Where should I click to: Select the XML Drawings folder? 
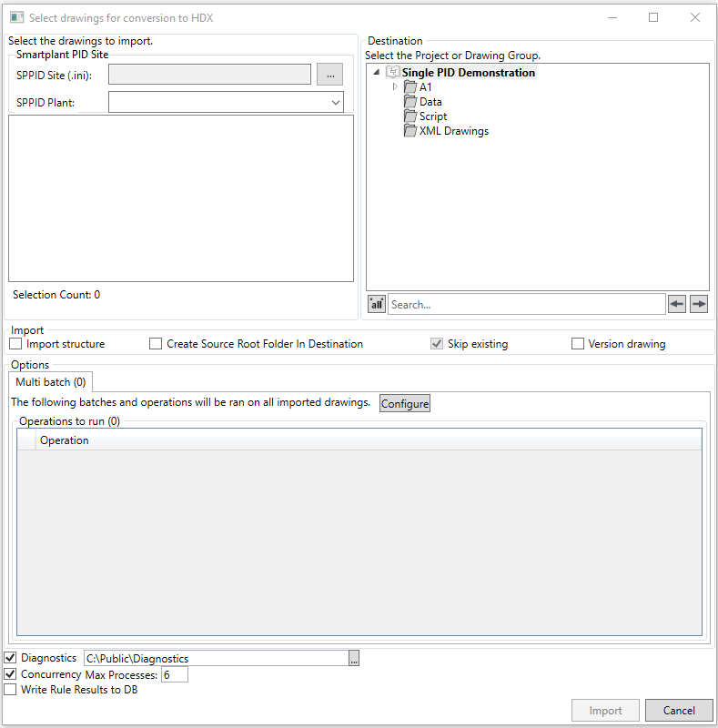(x=453, y=131)
